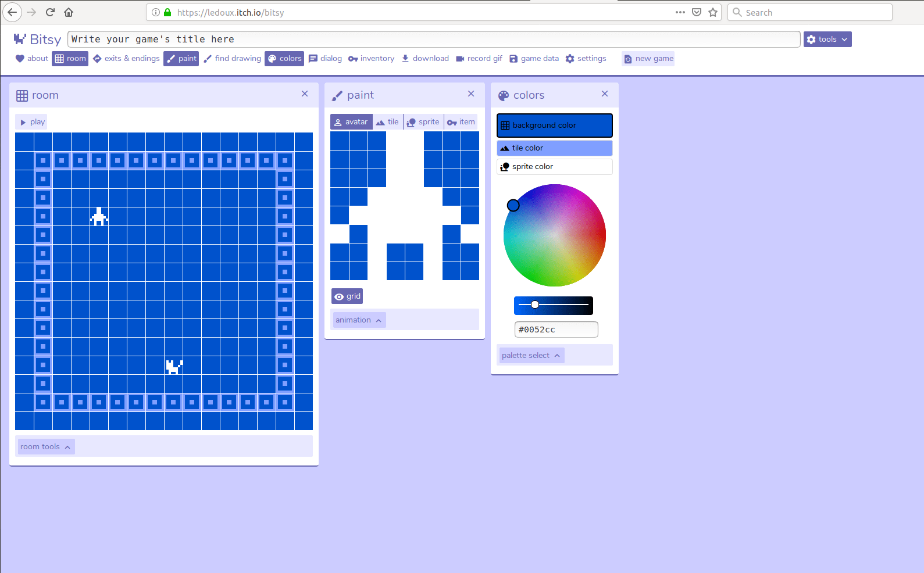Expand room tools

click(x=46, y=447)
